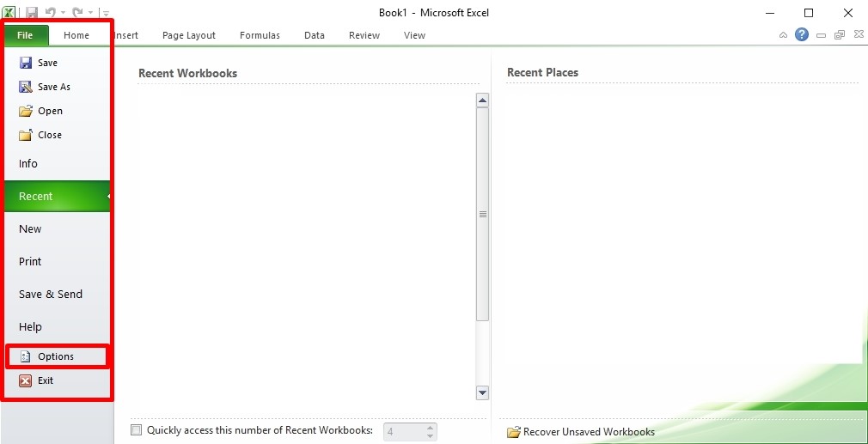Maximize the Excel application window
868x444 pixels.
point(809,12)
